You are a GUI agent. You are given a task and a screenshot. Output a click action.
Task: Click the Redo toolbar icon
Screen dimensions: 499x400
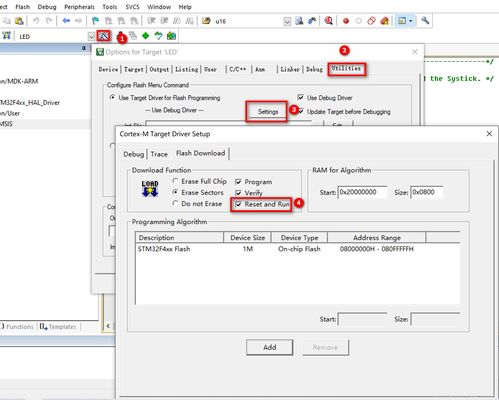[x=49, y=21]
